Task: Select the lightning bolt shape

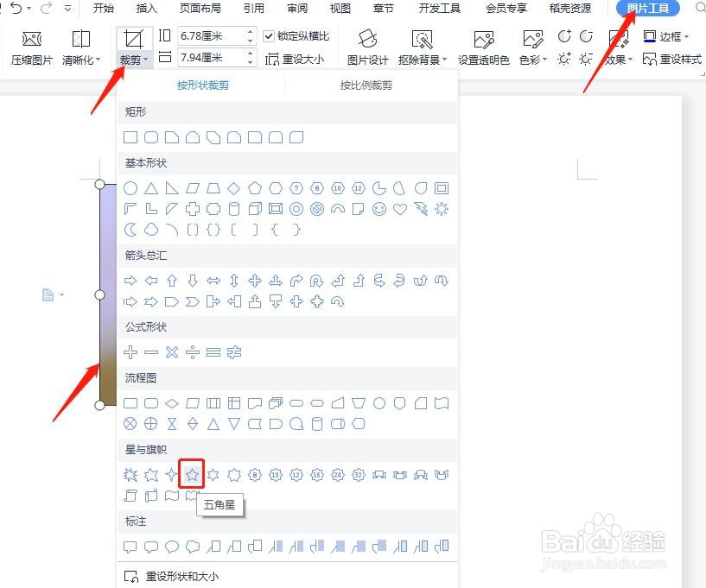Action: [x=421, y=209]
